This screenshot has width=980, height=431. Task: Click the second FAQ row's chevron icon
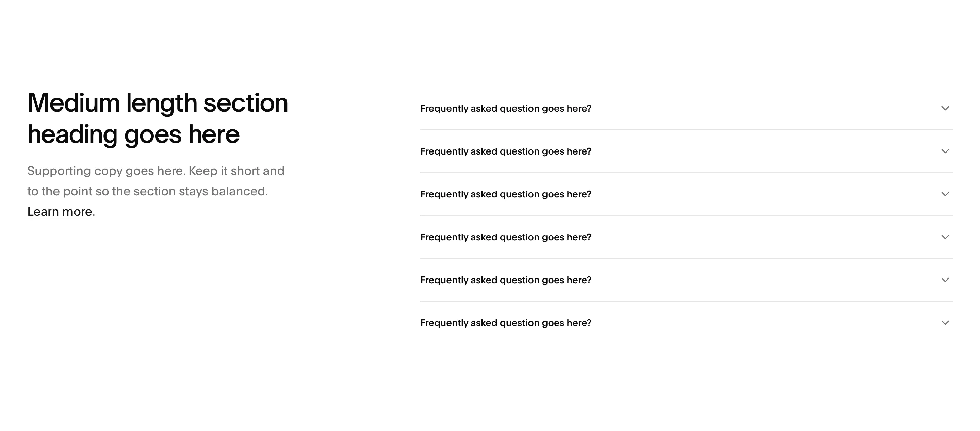[945, 151]
